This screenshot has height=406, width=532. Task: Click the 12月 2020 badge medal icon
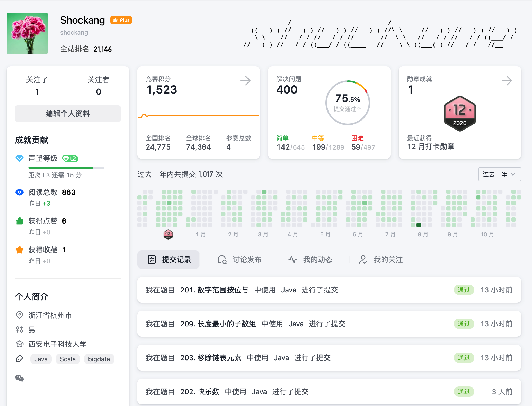[x=460, y=113]
